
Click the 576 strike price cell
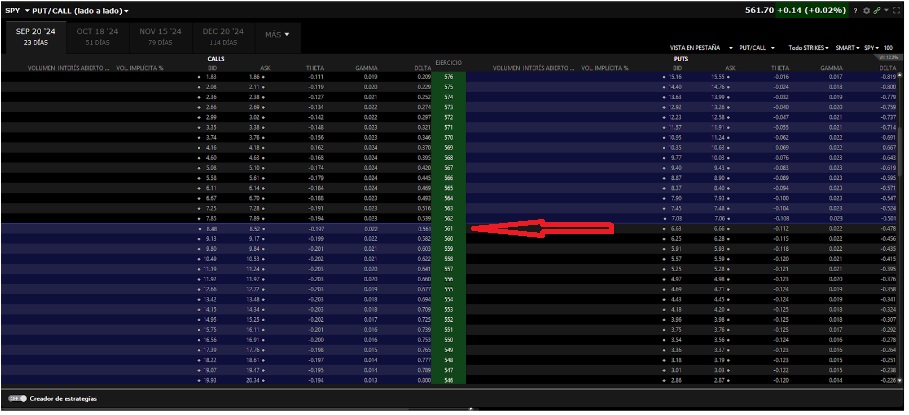448,76
